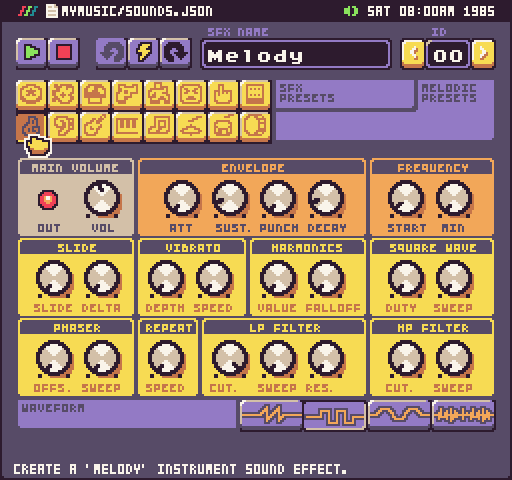Click the green speaker icon in top bar
This screenshot has height=480, width=512.
coord(351,11)
